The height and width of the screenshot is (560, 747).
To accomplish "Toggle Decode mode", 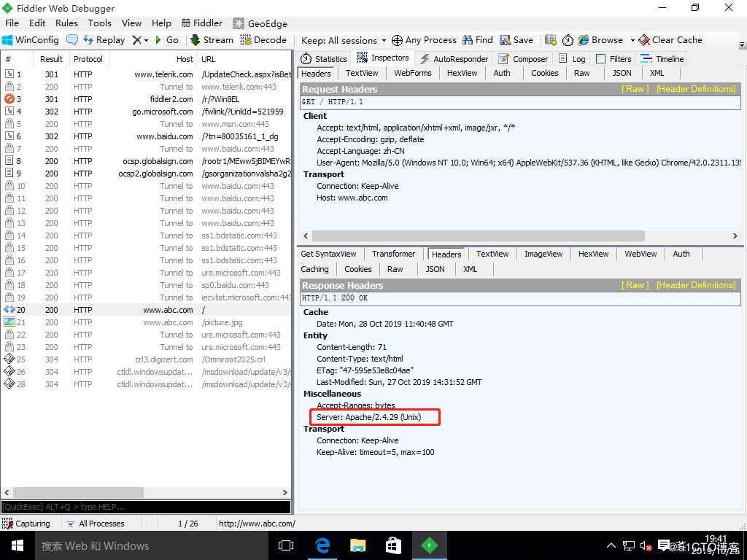I will (263, 40).
